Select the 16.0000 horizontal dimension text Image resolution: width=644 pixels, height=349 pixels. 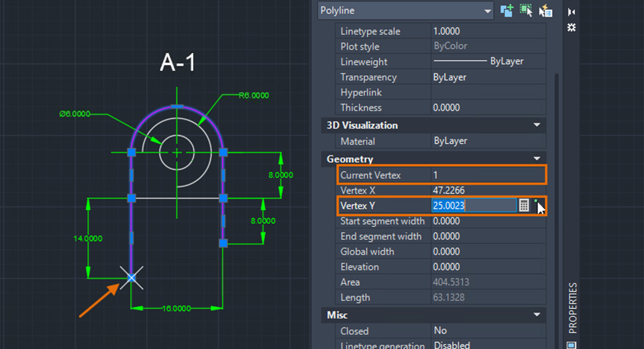coord(177,309)
